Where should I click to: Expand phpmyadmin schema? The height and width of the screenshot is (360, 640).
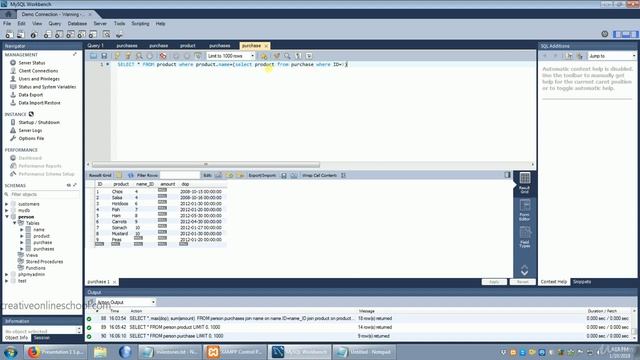click(7, 275)
